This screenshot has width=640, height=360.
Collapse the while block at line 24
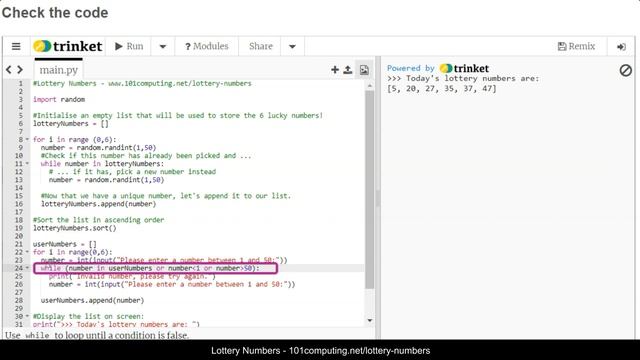(x=27, y=268)
